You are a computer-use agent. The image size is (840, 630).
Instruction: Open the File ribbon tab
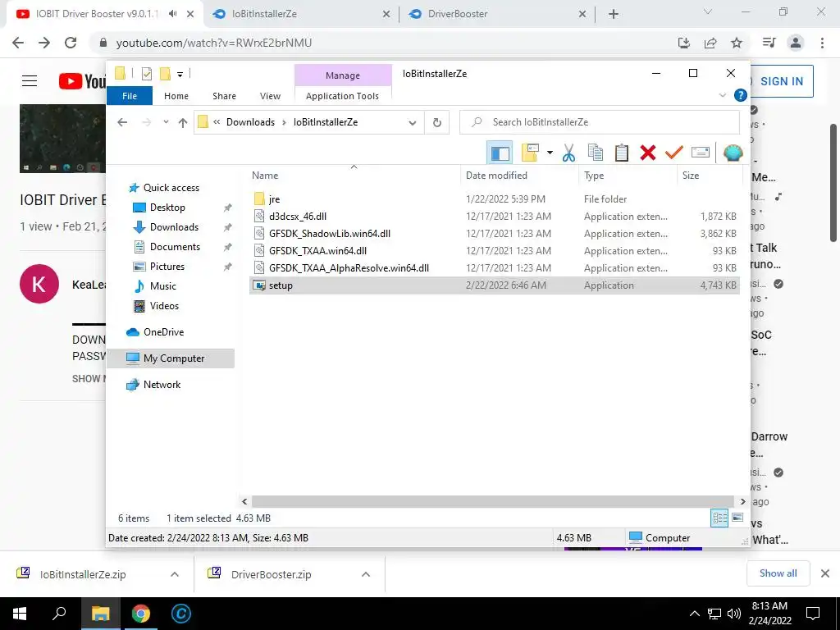130,96
